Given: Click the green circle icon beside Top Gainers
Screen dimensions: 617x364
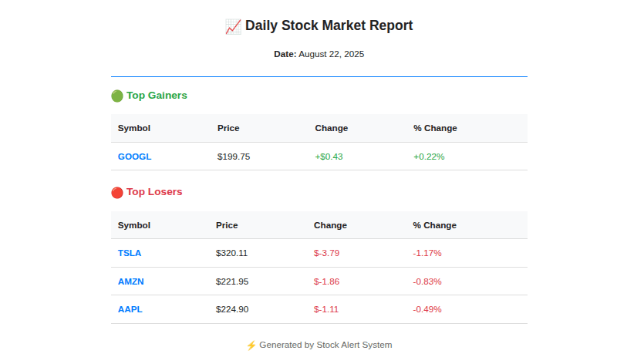Looking at the screenshot, I should (x=117, y=96).
